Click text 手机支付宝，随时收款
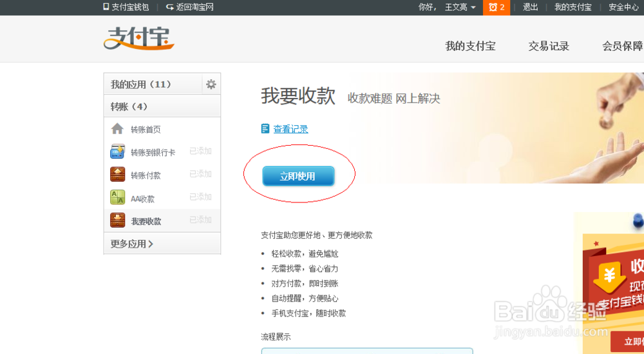Image resolution: width=644 pixels, height=354 pixels. 308,313
